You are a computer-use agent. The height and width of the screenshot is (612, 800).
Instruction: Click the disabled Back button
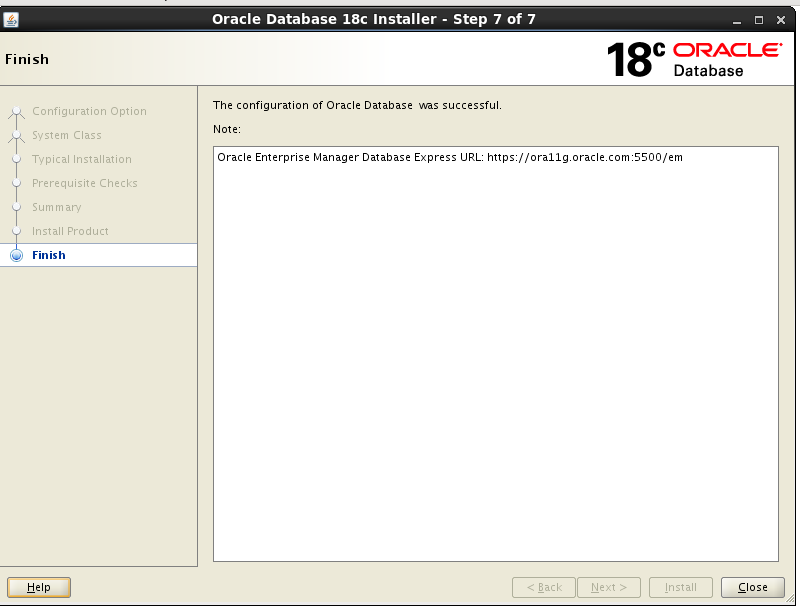[543, 587]
